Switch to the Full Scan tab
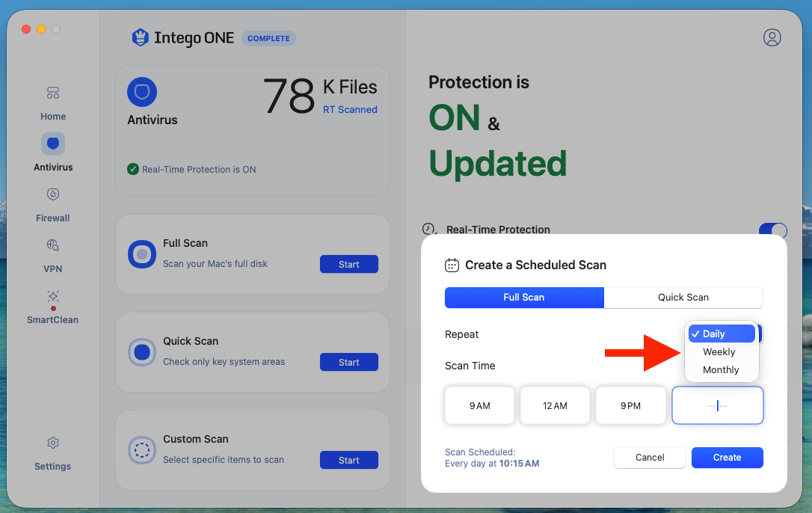The image size is (812, 513). click(524, 298)
